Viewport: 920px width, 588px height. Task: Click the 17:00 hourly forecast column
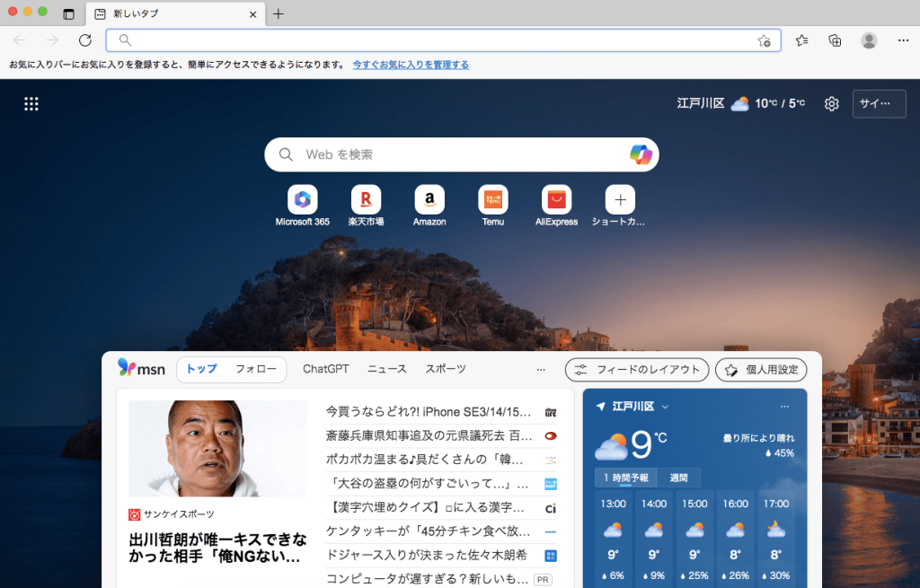click(776, 540)
